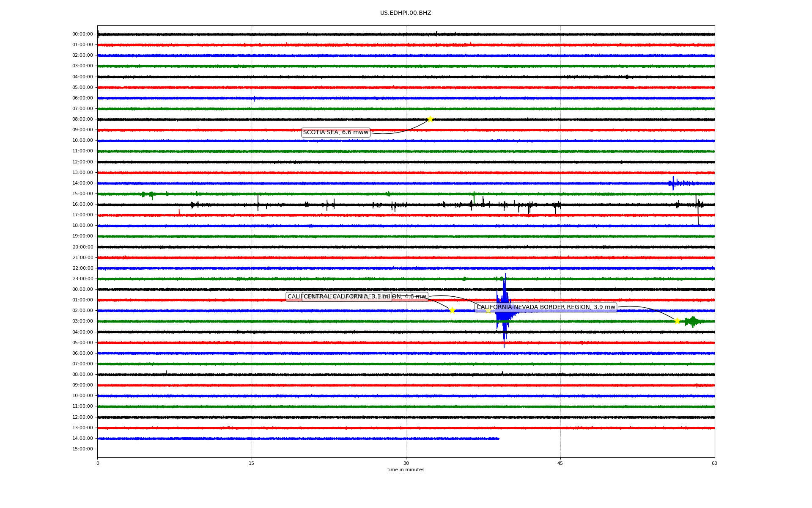Image resolution: width=812 pixels, height=508 pixels.
Task: Click the 19:00:00 time label
Action: 82,236
